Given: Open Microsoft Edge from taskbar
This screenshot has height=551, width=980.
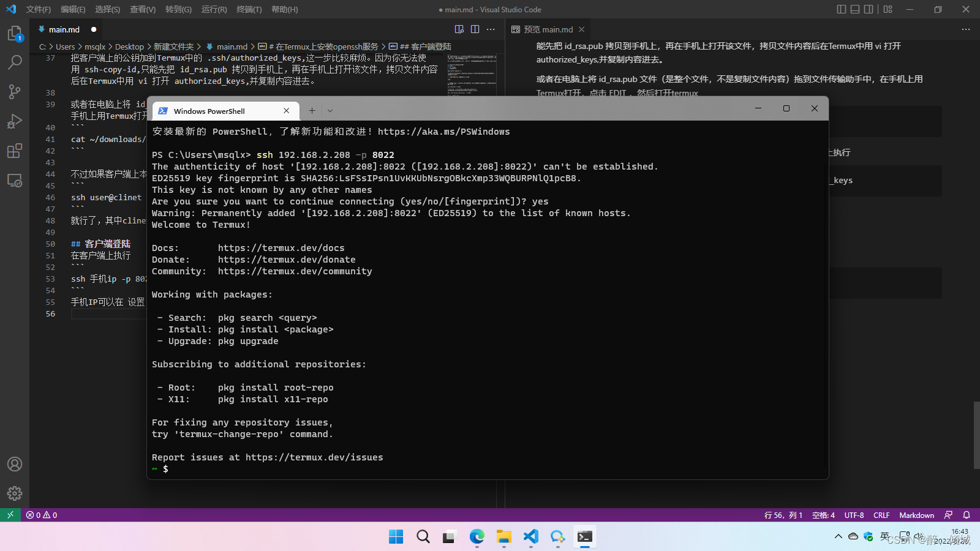Looking at the screenshot, I should click(477, 537).
